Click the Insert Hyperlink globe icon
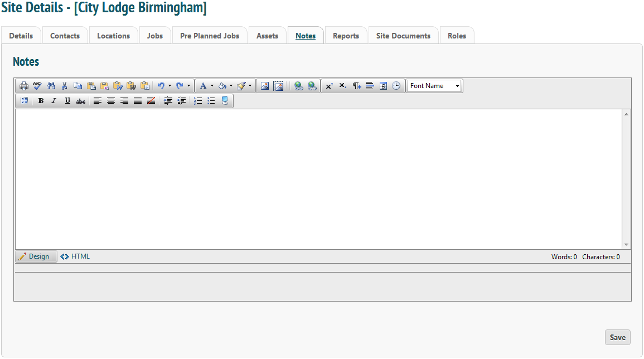The image size is (644, 359). pyautogui.click(x=299, y=86)
